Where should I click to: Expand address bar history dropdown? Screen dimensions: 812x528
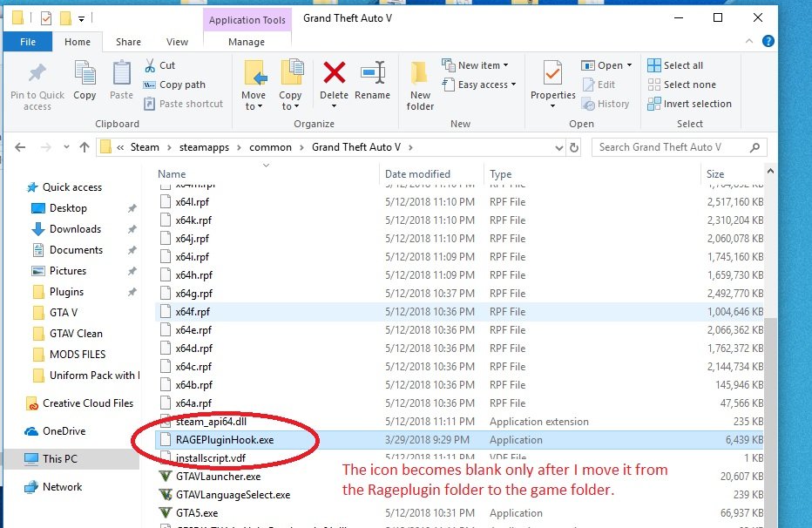(x=558, y=148)
